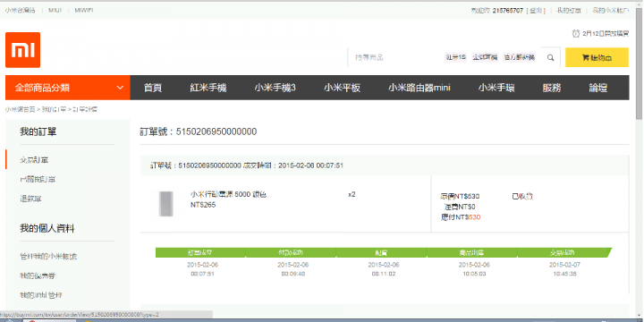Select 退款單 in the sidebar
Screen dimensions: 644x322
[x=30, y=199]
